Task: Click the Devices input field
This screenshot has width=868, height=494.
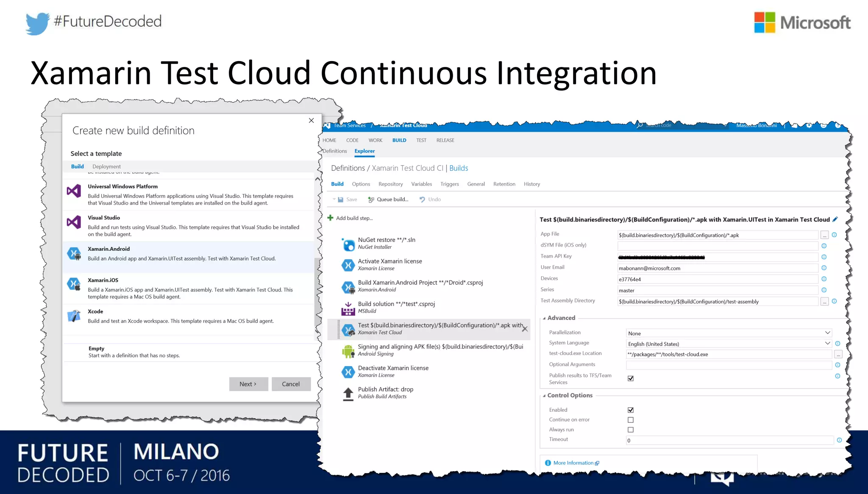Action: [x=718, y=279]
